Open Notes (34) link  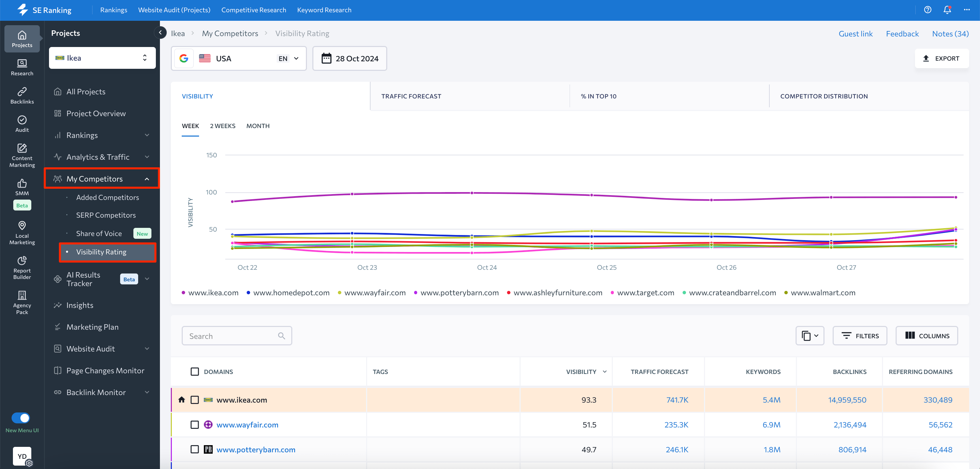click(x=950, y=33)
